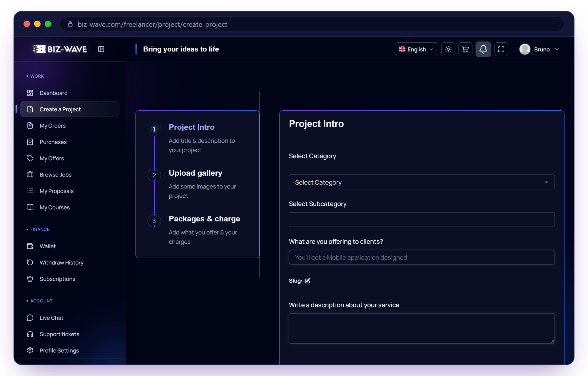
Task: Collapse the sidebar with the panel icon
Action: pyautogui.click(x=101, y=49)
